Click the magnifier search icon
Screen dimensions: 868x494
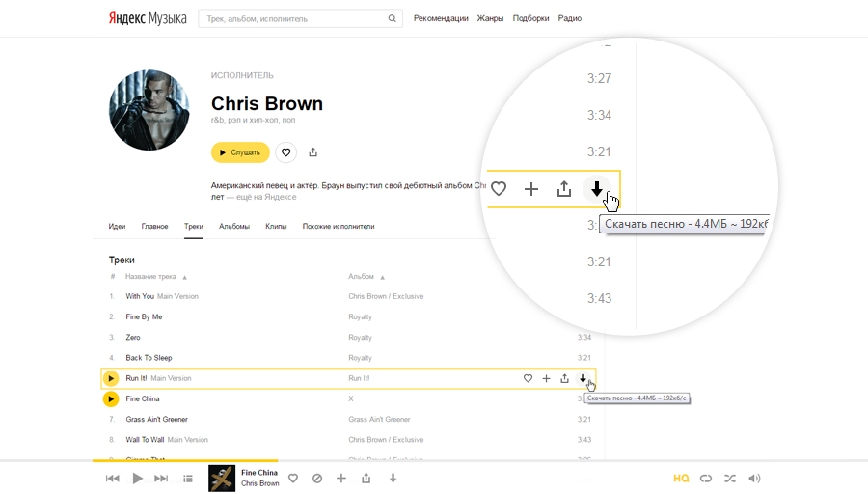point(392,19)
